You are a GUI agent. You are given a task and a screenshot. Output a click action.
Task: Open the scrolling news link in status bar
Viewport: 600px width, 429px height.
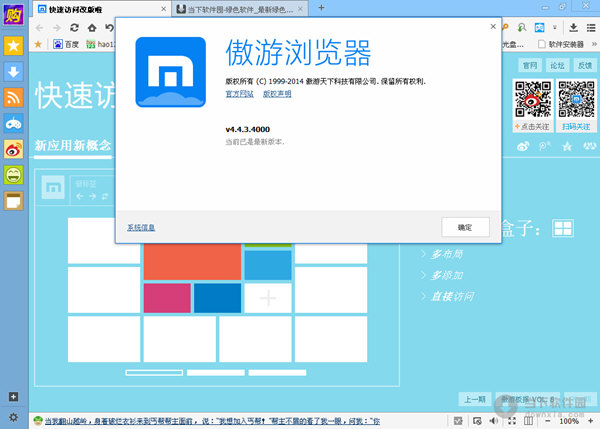coord(212,421)
